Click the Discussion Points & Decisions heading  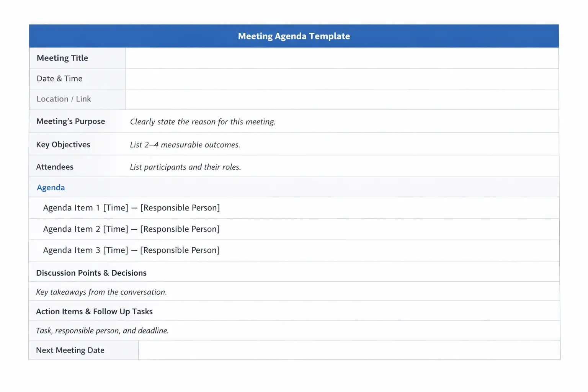pos(91,273)
